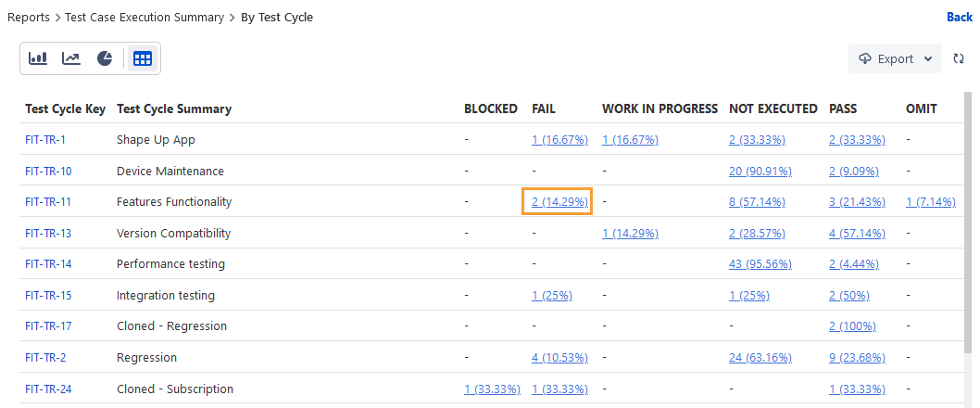This screenshot has height=408, width=980.
Task: Open test cycle FIT-TR-1
Action: [44, 140]
